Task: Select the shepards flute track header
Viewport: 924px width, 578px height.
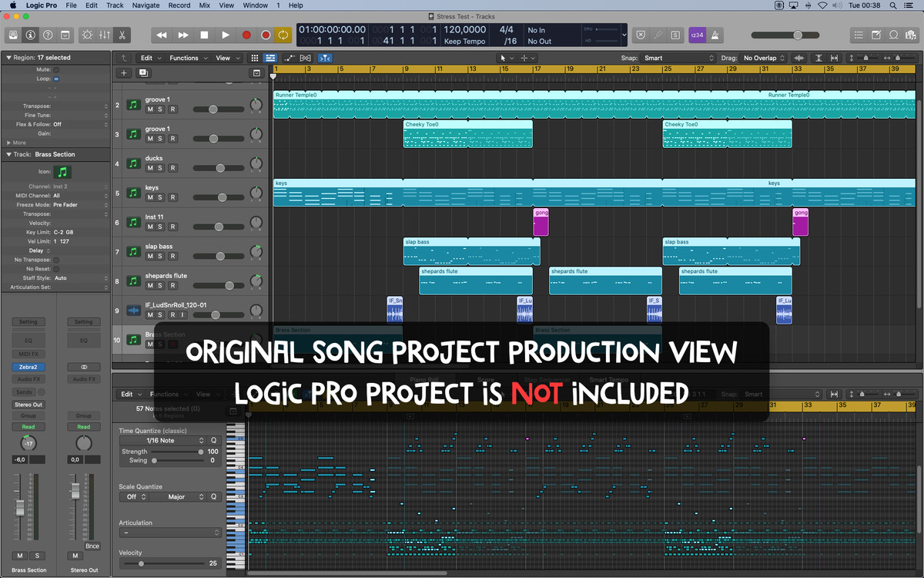Action: pyautogui.click(x=189, y=281)
